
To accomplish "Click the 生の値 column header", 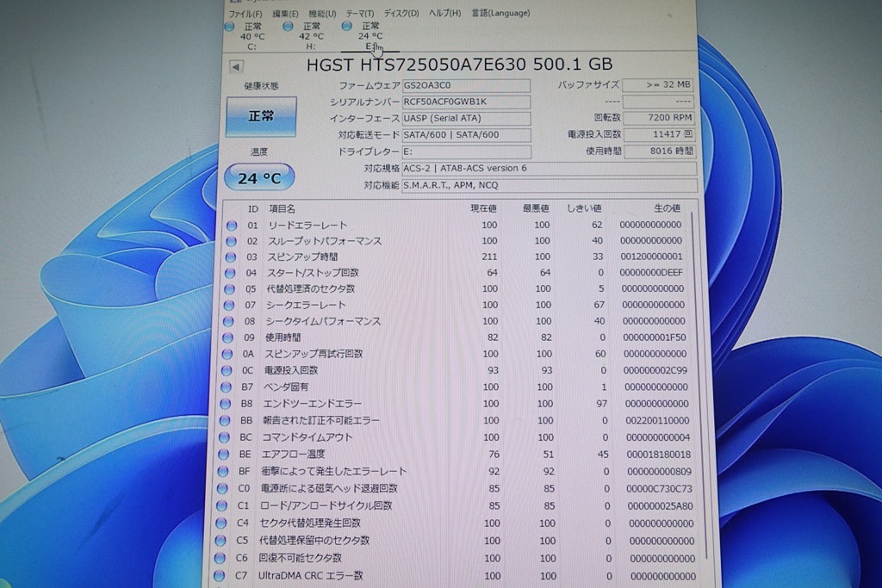I will pos(668,208).
